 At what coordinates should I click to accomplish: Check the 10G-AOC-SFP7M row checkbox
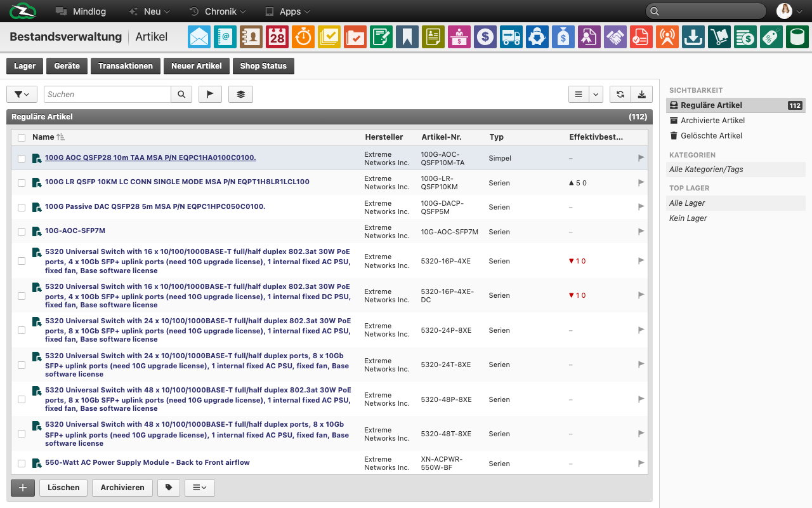coord(22,232)
